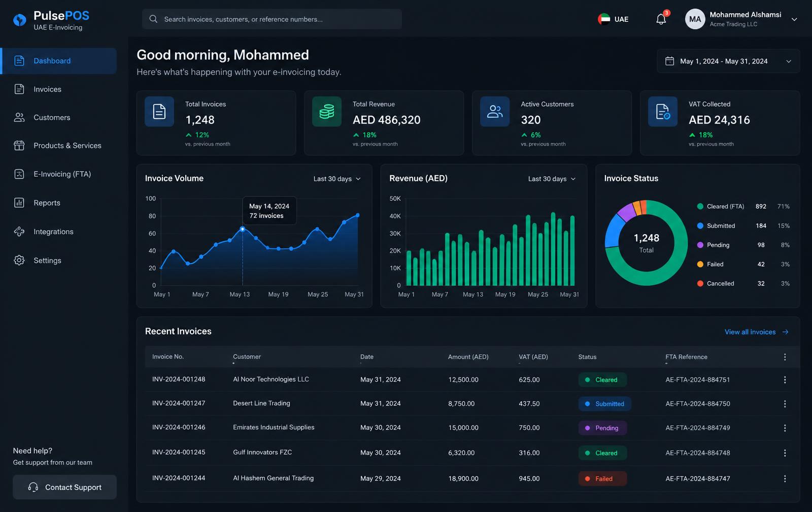Click Cleared (FTA) green legend dot
Image resolution: width=812 pixels, height=512 pixels.
click(700, 206)
